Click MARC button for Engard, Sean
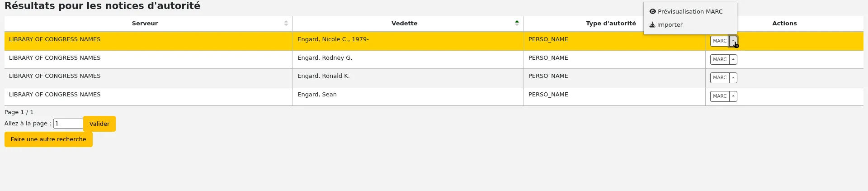868x191 pixels. (720, 96)
